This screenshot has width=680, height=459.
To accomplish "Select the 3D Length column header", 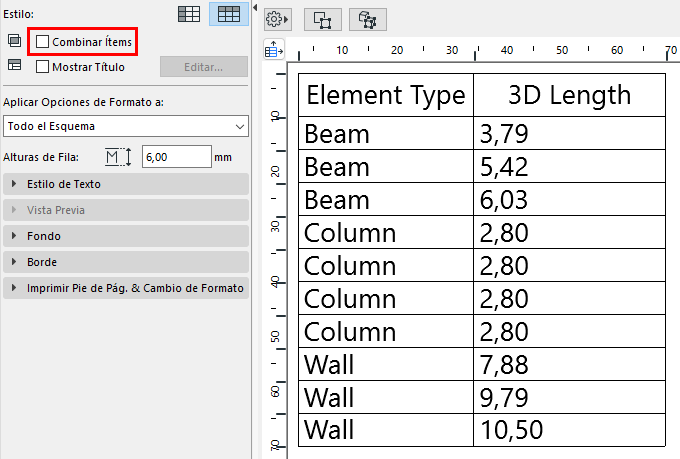I will [569, 95].
